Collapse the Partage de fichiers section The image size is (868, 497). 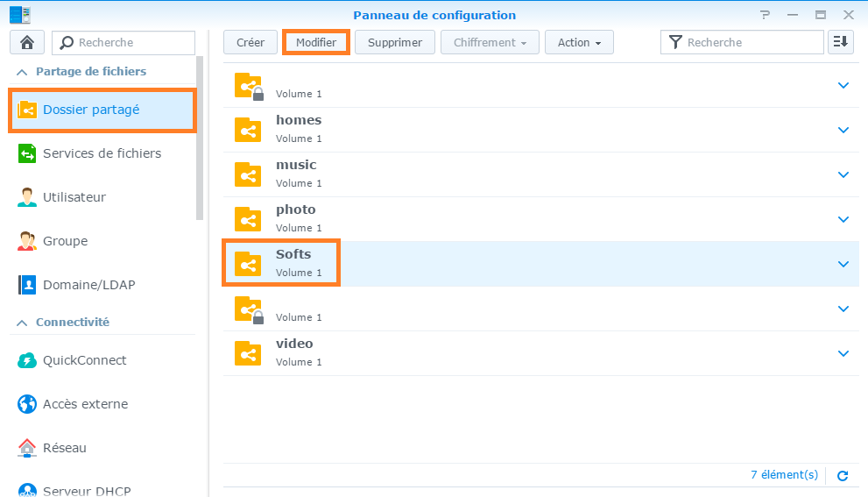click(x=22, y=72)
